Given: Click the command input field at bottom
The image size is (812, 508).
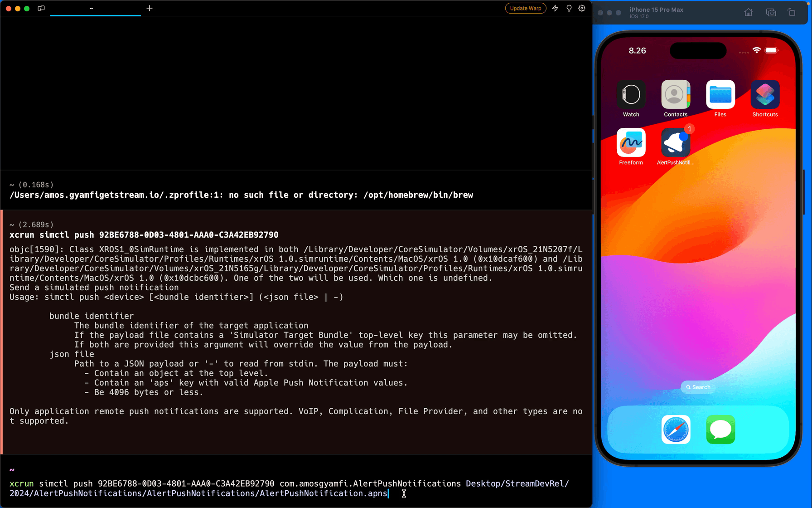Looking at the screenshot, I should click(296, 488).
